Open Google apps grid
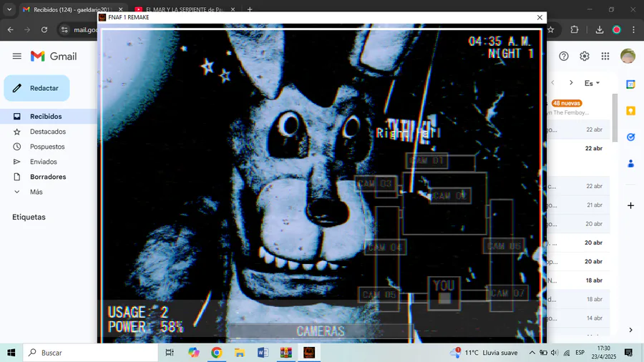Viewport: 644px width, 362px height. [605, 57]
